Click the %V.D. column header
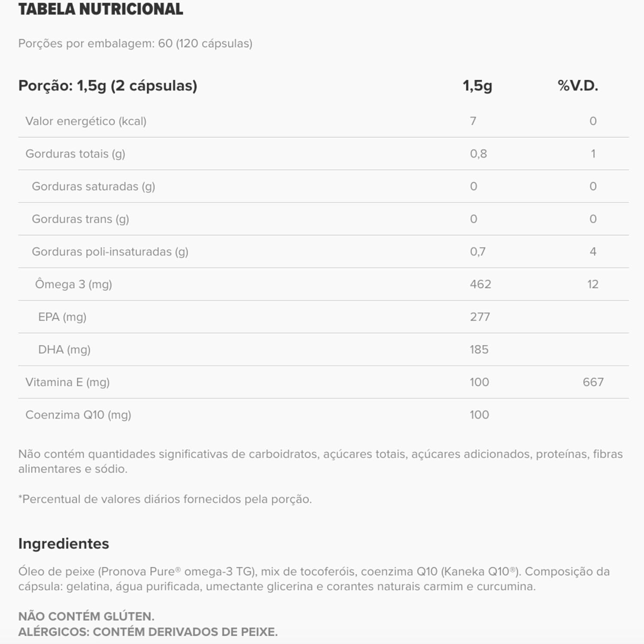The height and width of the screenshot is (644, 644). [x=577, y=85]
